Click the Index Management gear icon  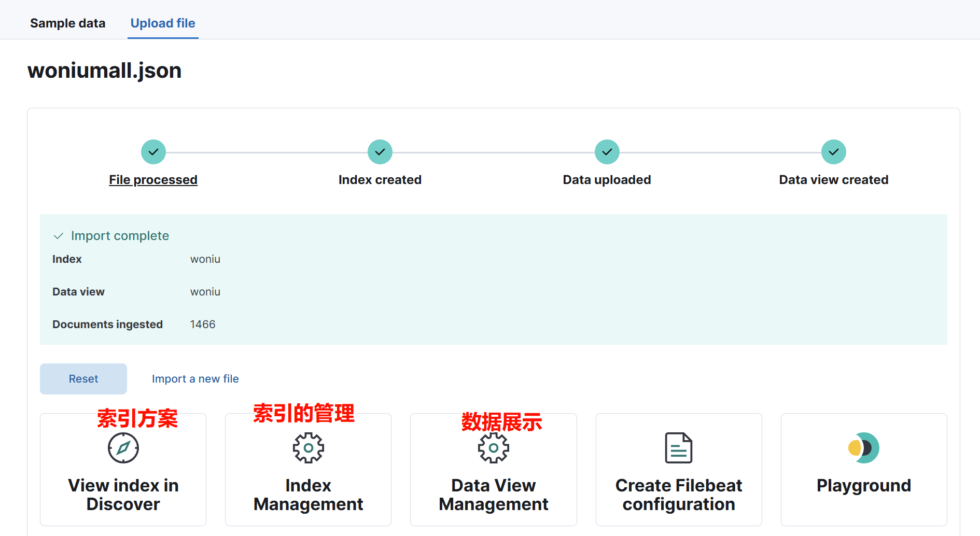308,448
